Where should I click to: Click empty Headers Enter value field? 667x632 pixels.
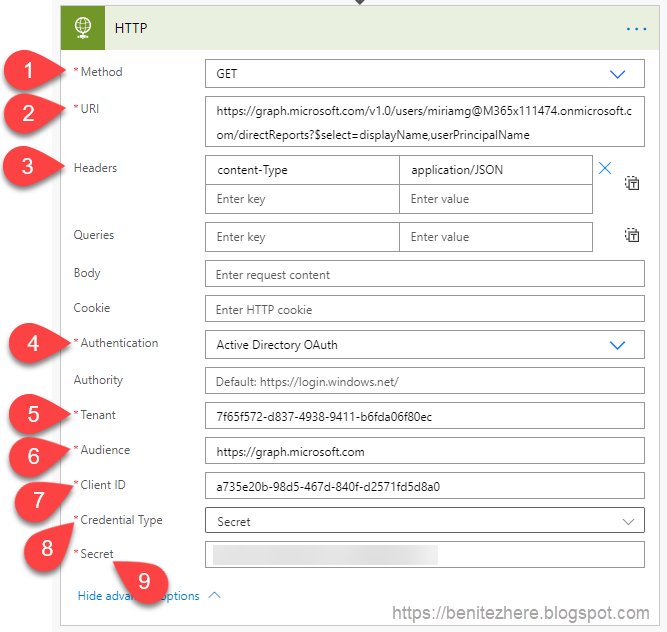[496, 199]
